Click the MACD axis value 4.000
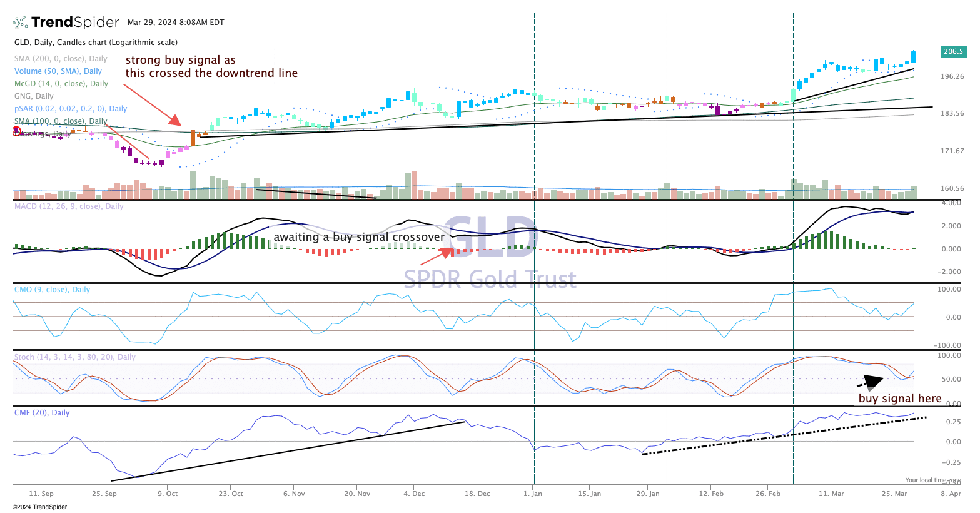Screen dimensions: 980x513 coord(951,203)
